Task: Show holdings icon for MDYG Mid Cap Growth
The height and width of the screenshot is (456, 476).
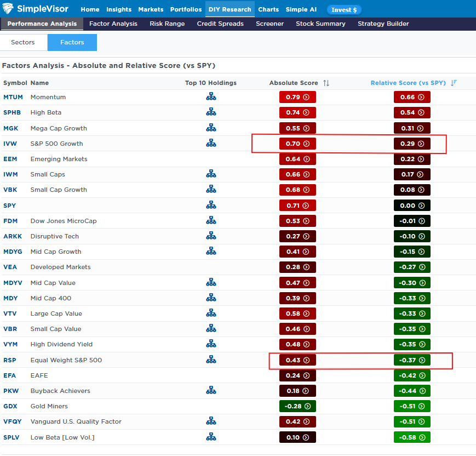Action: [211, 251]
